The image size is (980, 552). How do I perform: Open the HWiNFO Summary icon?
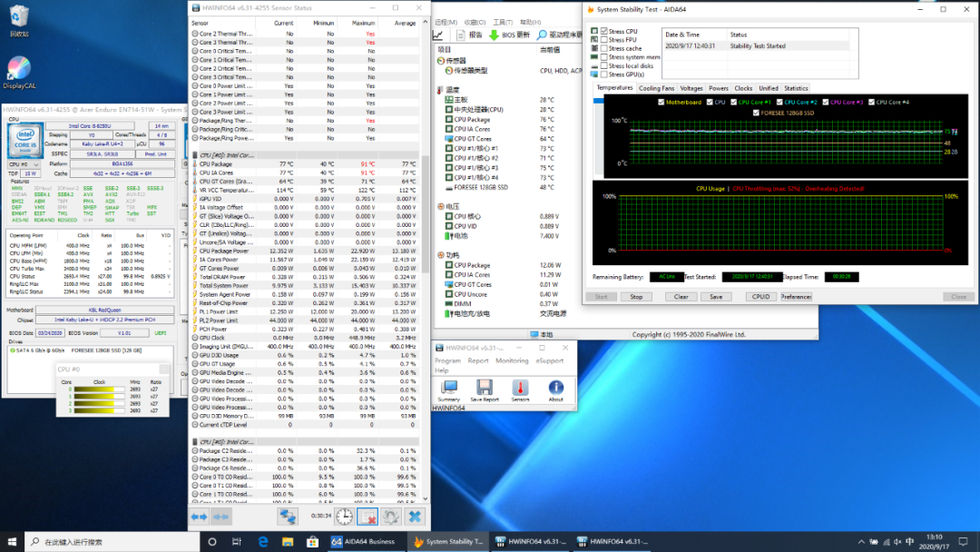[448, 389]
